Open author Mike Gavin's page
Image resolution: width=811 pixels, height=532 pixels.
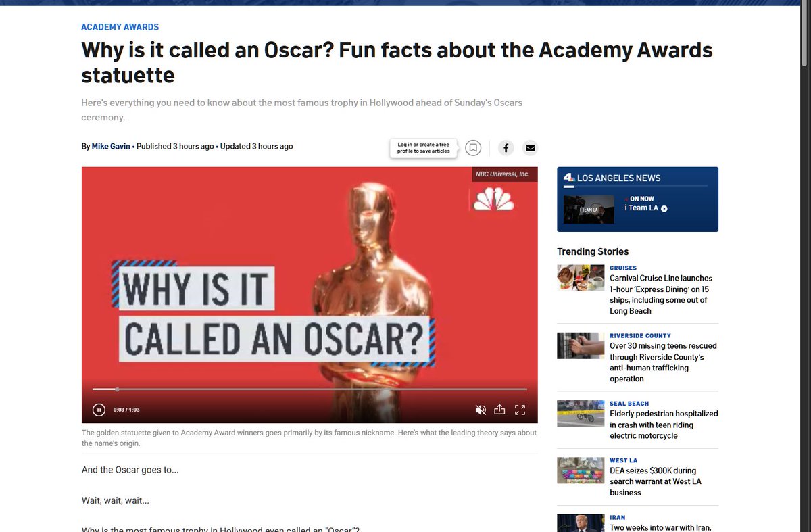[x=111, y=146]
